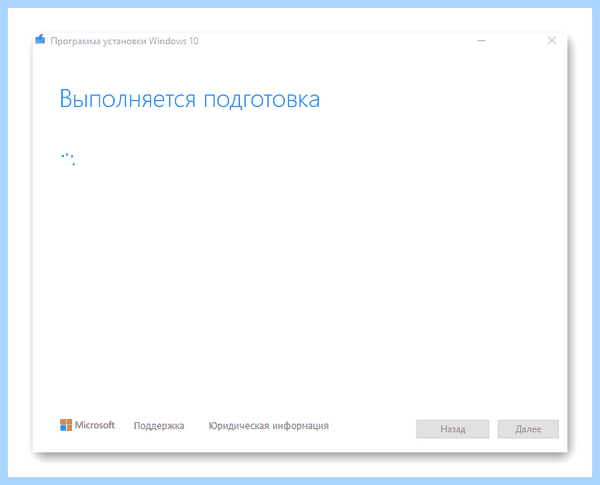600x485 pixels.
Task: Click the 'Программа установки Windows 10' title text
Action: coord(124,41)
